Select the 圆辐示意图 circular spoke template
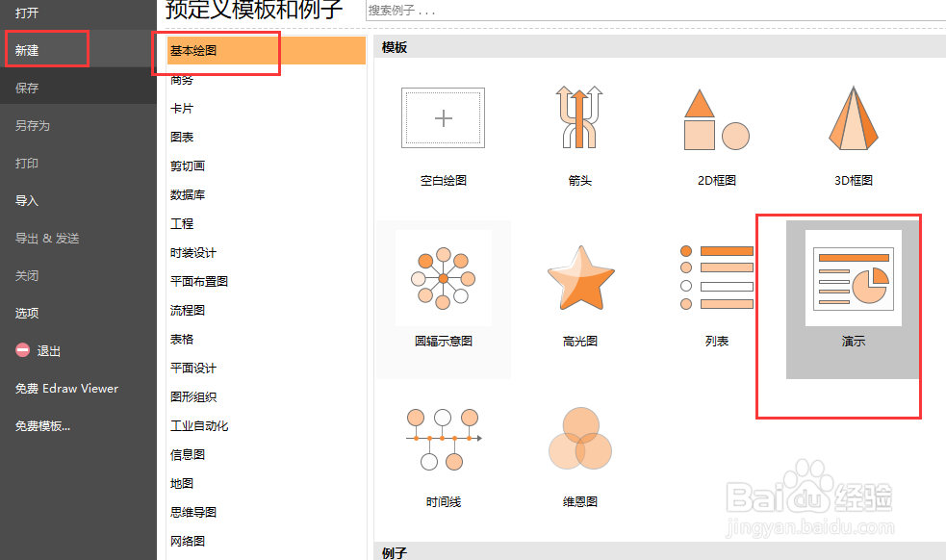The height and width of the screenshot is (560, 946). click(444, 299)
